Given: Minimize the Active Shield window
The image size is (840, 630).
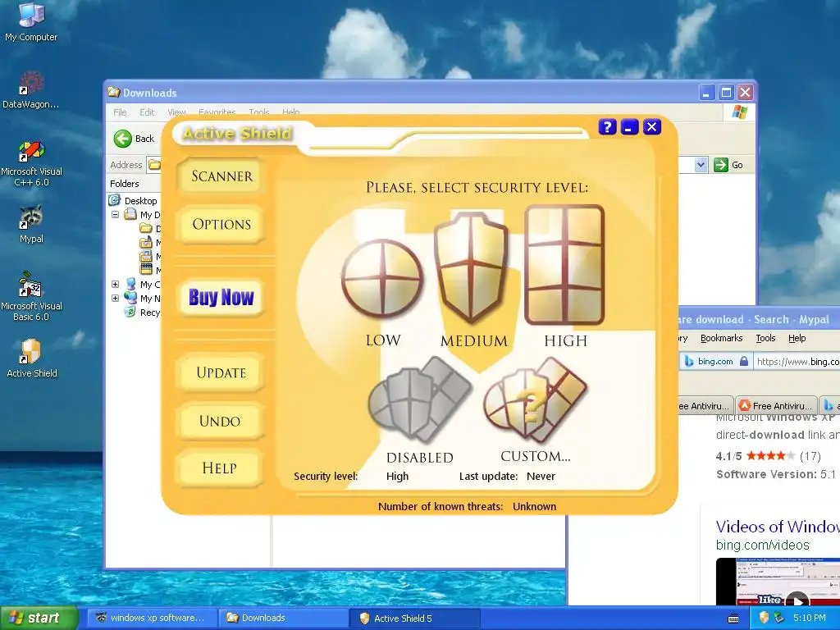Looking at the screenshot, I should coord(629,127).
